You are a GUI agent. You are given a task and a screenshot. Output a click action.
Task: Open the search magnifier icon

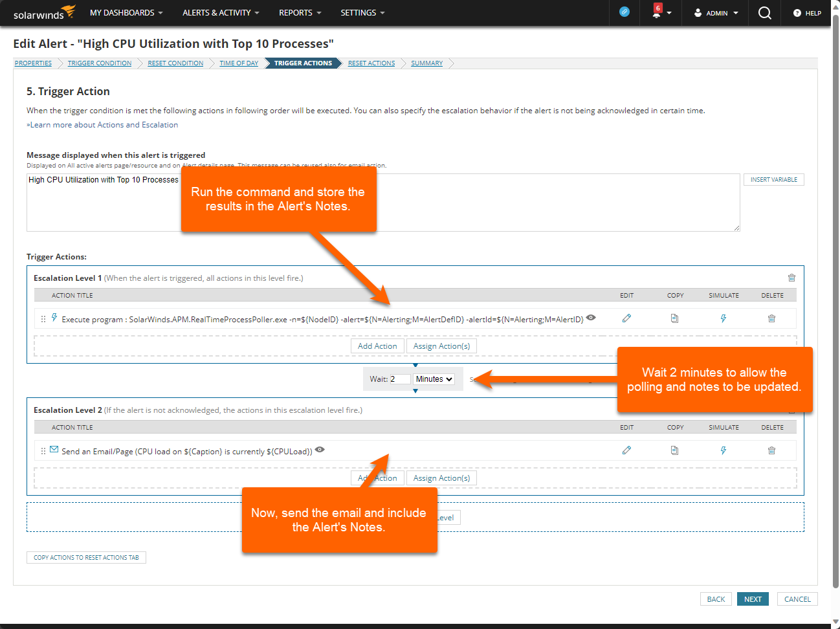[x=765, y=13]
